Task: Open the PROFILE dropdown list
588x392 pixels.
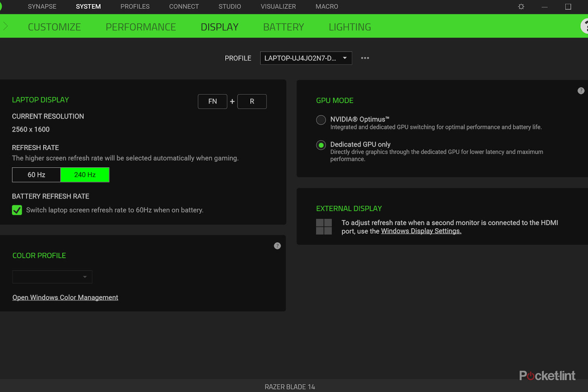Action: [306, 58]
